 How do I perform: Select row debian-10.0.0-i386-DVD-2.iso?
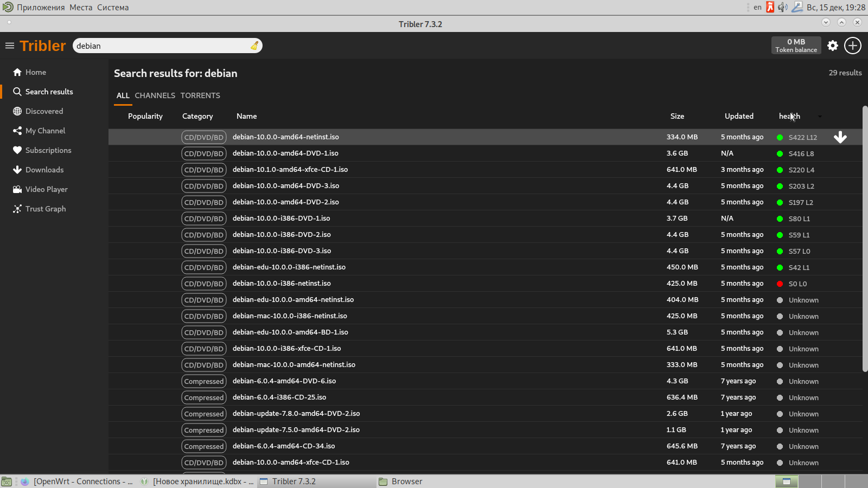click(x=485, y=235)
